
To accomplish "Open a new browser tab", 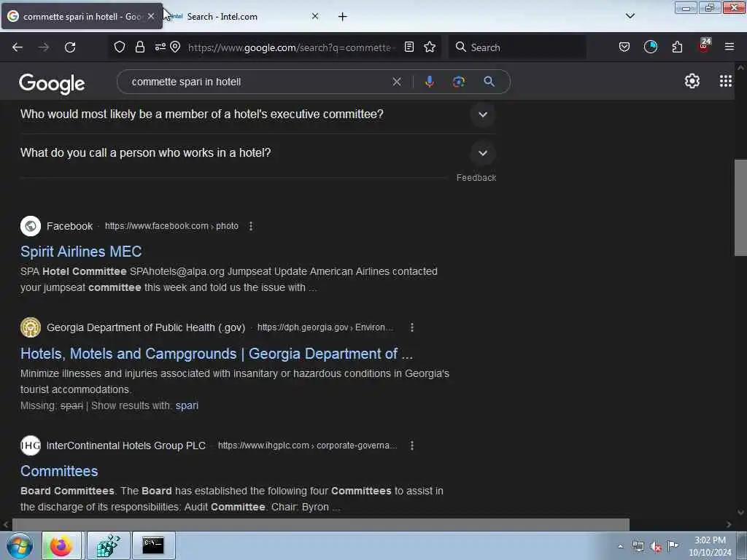I will (343, 17).
